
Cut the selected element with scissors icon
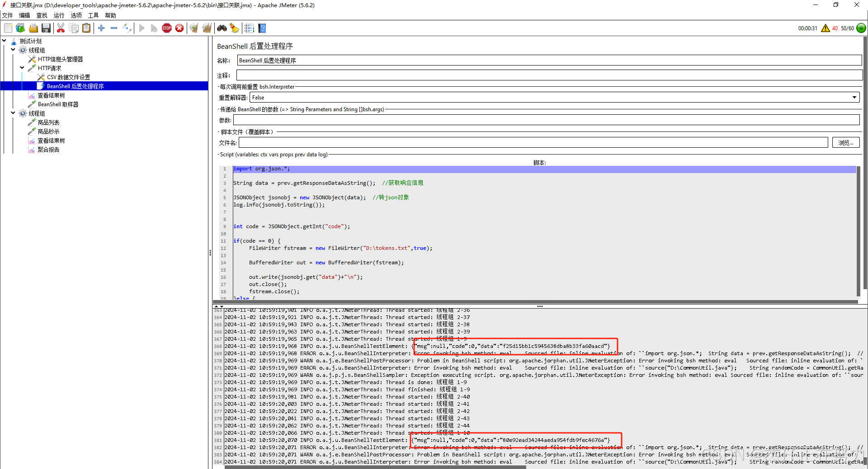61,28
